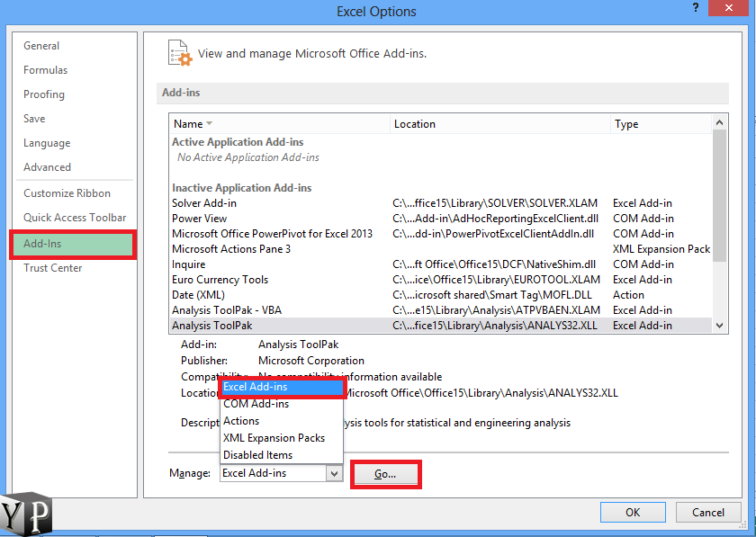Choose Actions from the Manage list
The height and width of the screenshot is (537, 756).
click(282, 421)
